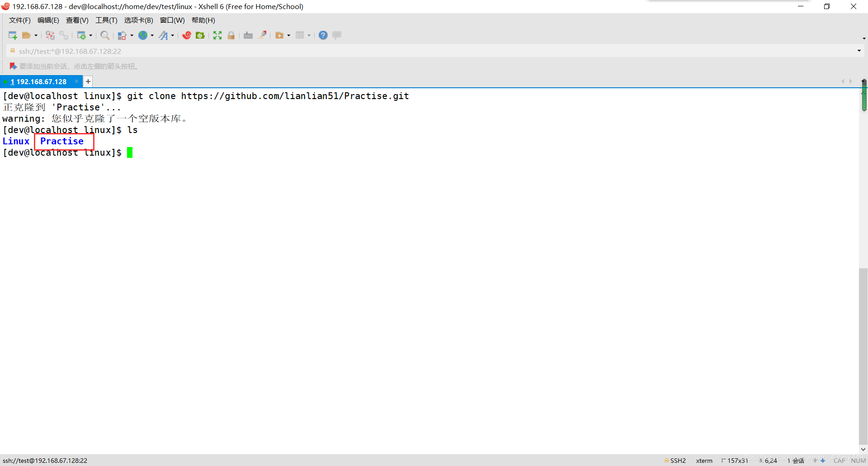Expand the folder-plus dropdown arrow

pyautogui.click(x=289, y=35)
